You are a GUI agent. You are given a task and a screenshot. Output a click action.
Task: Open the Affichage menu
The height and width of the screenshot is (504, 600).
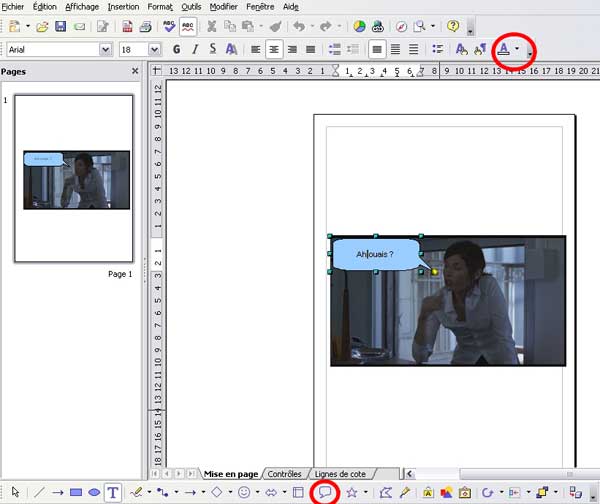pos(82,7)
